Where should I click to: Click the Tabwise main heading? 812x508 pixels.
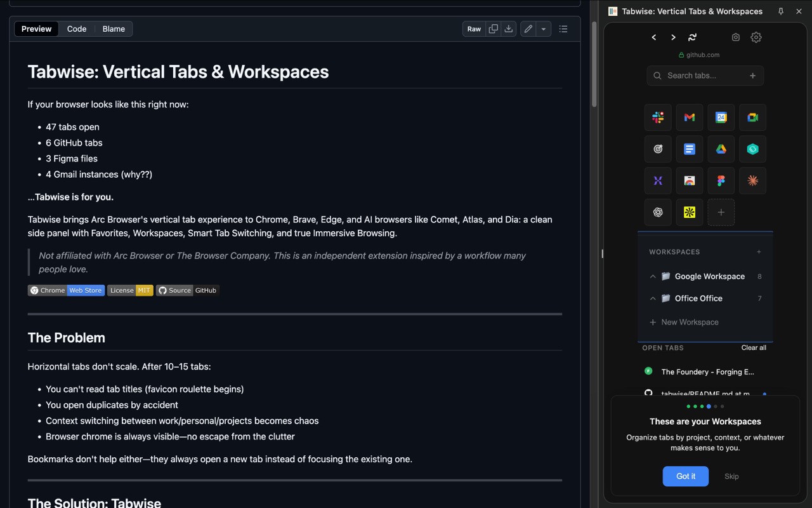click(x=178, y=72)
